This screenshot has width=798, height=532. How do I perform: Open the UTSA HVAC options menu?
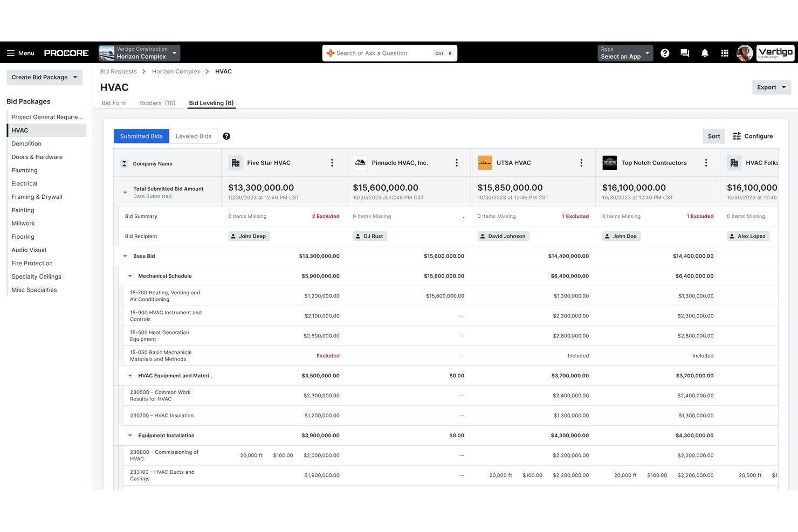point(581,163)
